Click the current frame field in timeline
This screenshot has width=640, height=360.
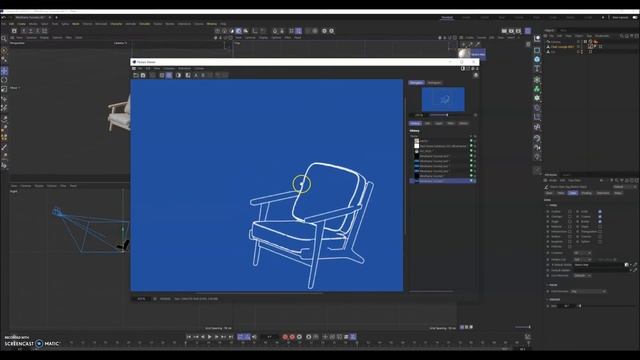tap(269, 337)
